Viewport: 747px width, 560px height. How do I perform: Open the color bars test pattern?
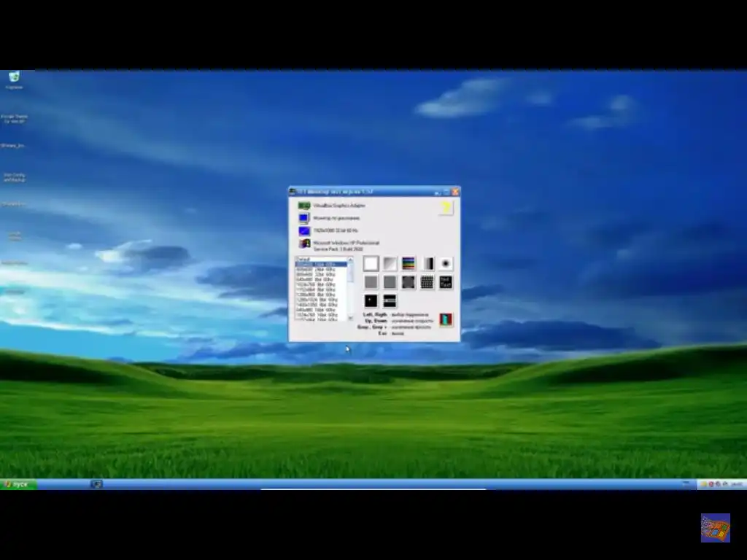point(409,263)
